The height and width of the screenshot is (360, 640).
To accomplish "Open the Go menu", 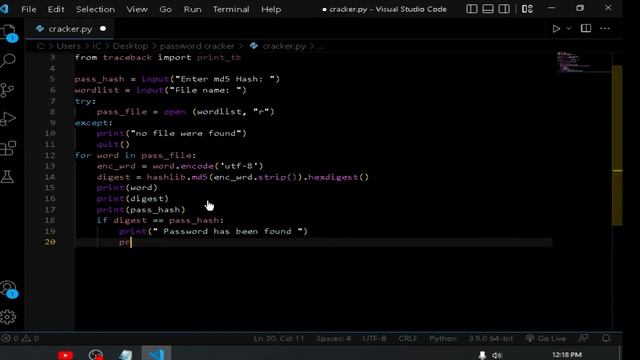I will tap(165, 9).
